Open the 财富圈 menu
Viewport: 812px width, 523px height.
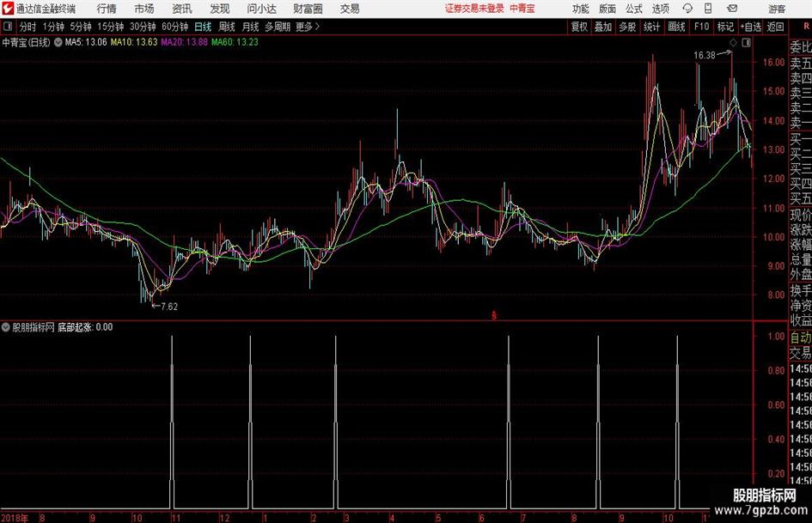click(x=308, y=9)
